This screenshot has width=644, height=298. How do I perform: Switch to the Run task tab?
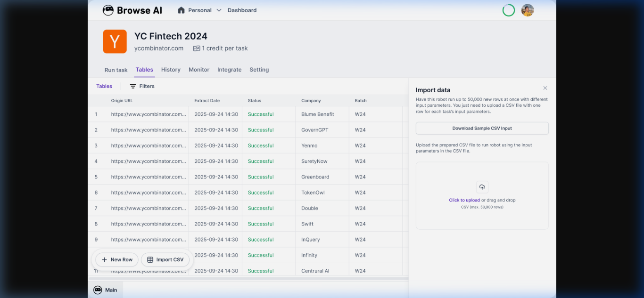point(116,70)
